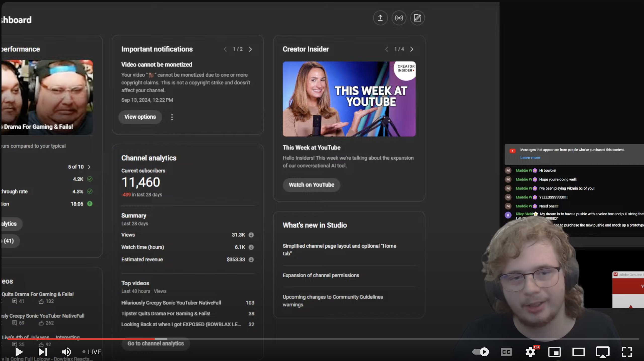Open the notification three-dot options menu
The height and width of the screenshot is (361, 644).
172,117
